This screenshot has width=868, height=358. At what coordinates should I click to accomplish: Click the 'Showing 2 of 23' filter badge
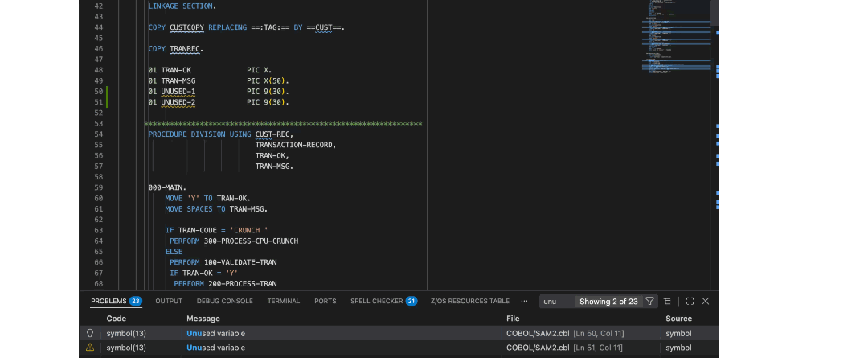coord(608,302)
